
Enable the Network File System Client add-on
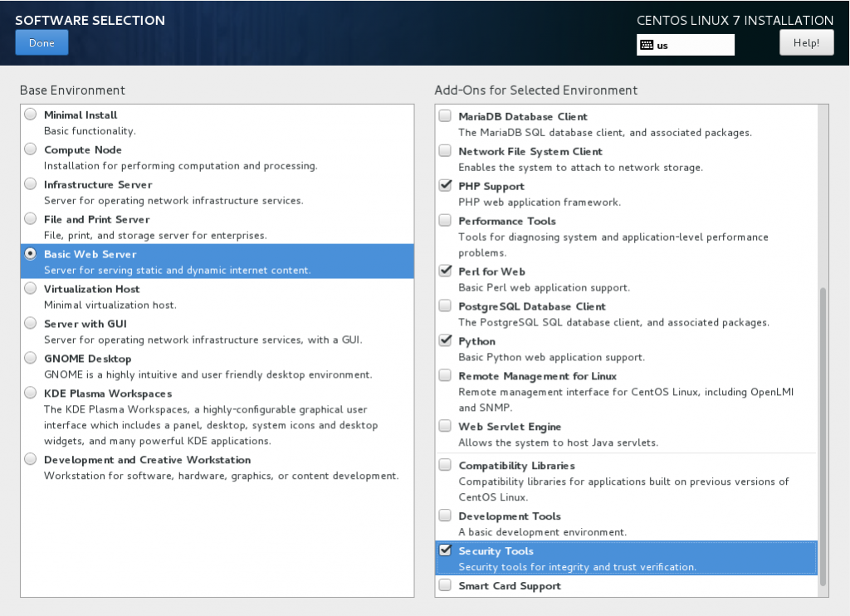pyautogui.click(x=445, y=150)
